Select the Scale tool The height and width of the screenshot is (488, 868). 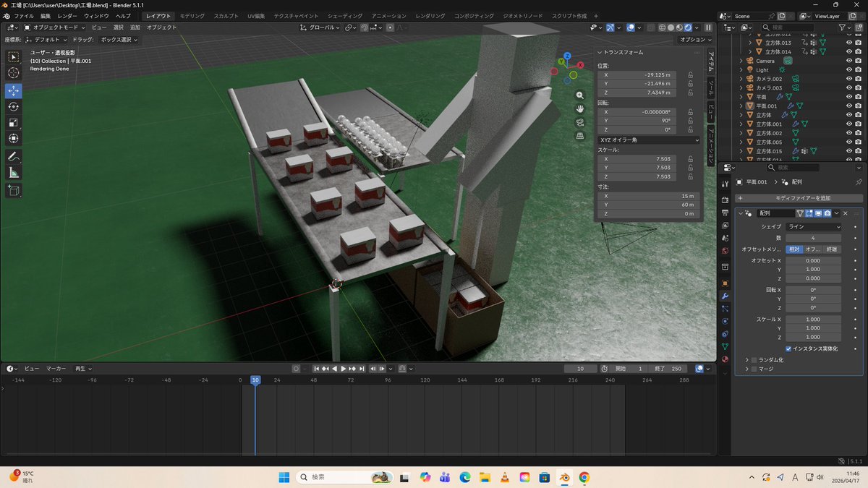[14, 122]
